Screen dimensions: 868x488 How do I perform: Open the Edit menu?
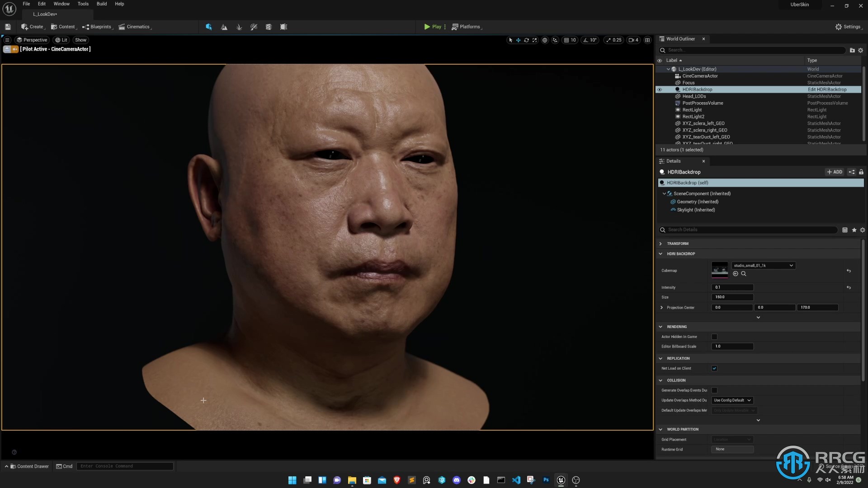[x=42, y=4]
